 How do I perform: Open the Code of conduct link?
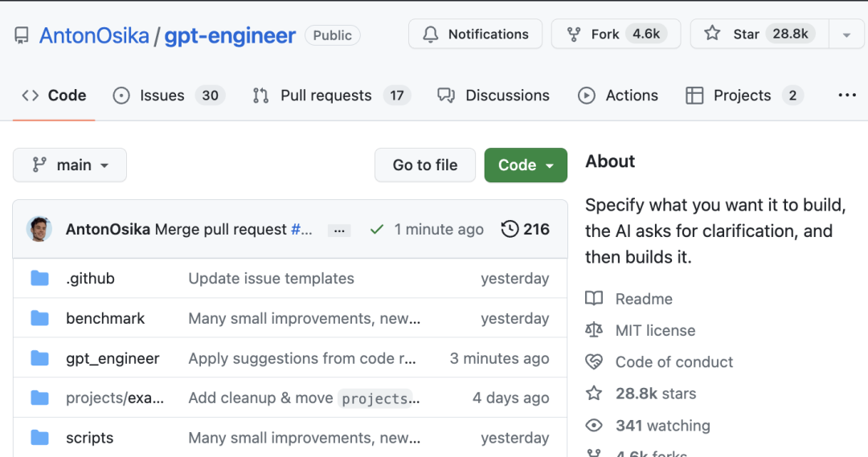[659, 362]
